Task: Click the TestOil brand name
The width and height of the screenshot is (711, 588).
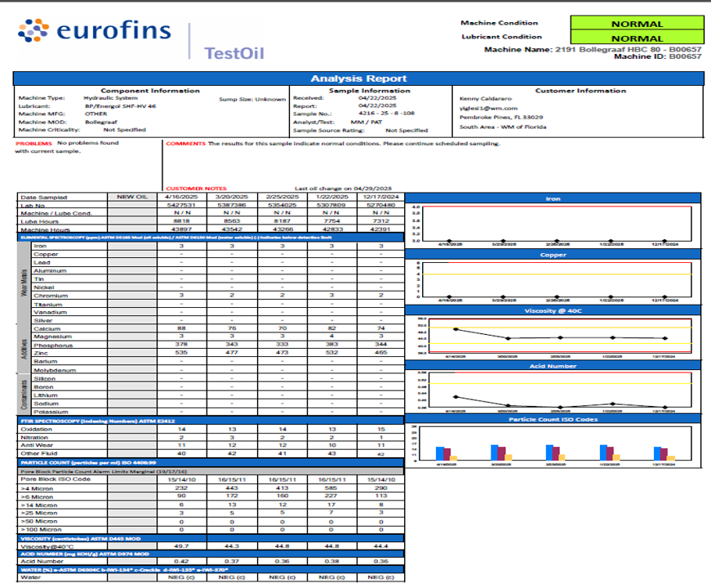Action: pos(234,54)
